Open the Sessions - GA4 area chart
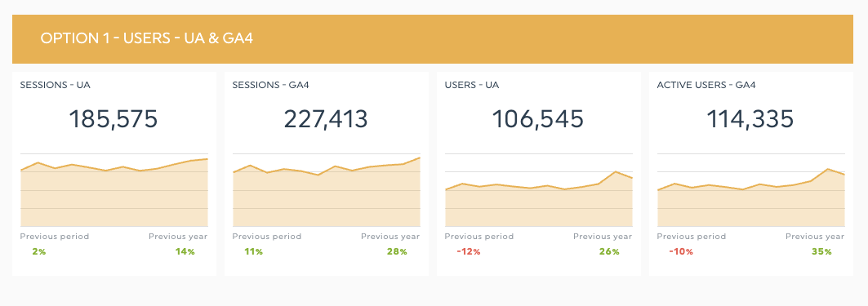This screenshot has height=306, width=868. 326,190
